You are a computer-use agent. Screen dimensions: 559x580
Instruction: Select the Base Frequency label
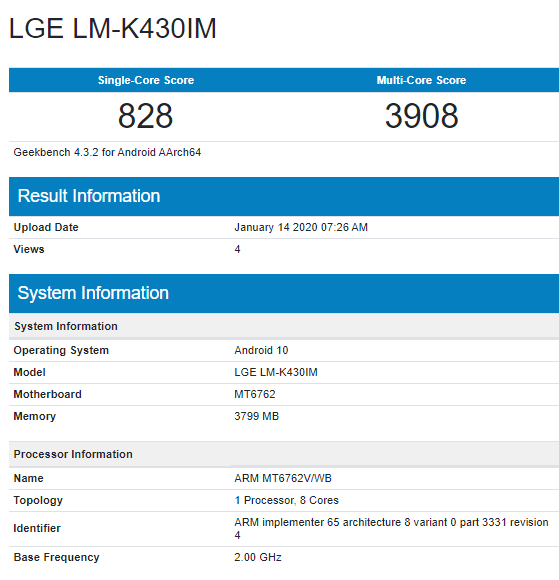tap(56, 557)
